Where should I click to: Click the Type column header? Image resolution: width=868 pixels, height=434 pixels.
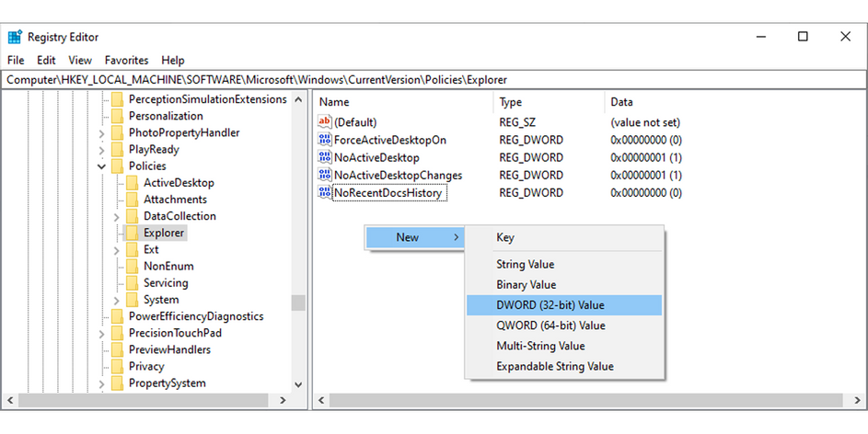(x=511, y=102)
